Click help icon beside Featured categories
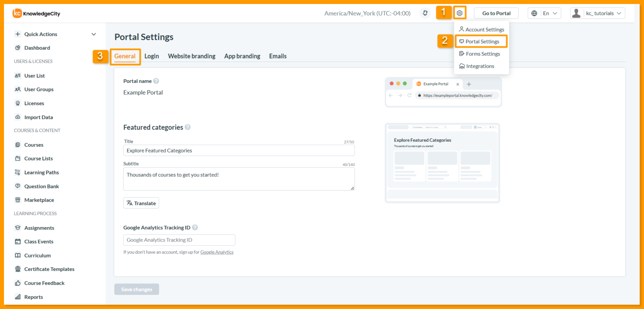This screenshot has width=644, height=309. tap(188, 127)
